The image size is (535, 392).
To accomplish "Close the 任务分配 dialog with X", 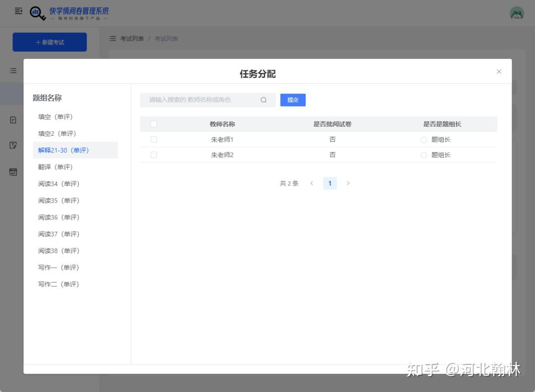I will click(x=499, y=72).
